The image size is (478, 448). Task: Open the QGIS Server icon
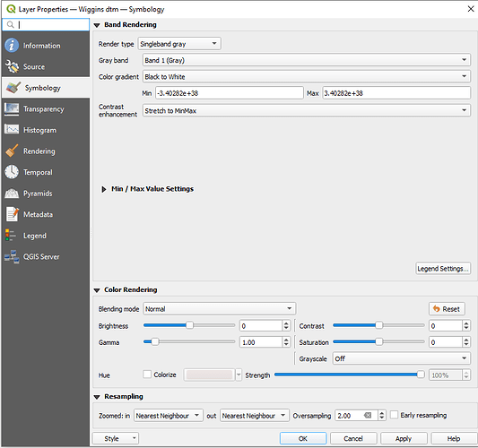(12, 257)
